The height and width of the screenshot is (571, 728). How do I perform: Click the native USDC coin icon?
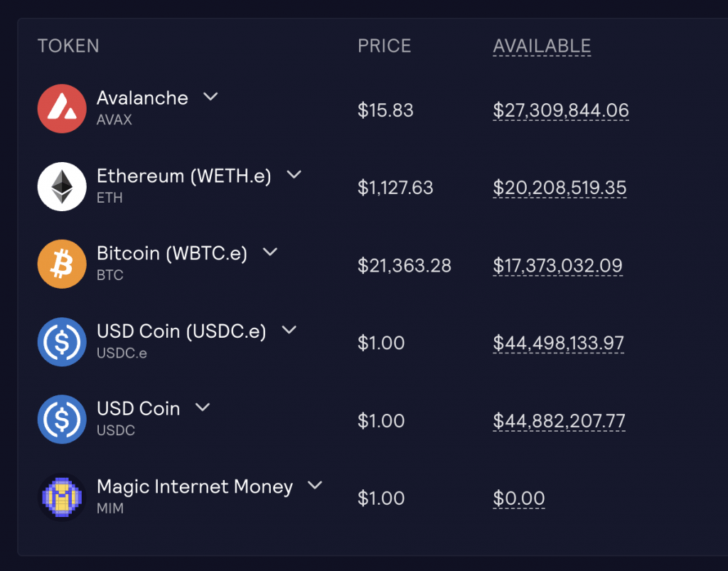click(x=62, y=420)
